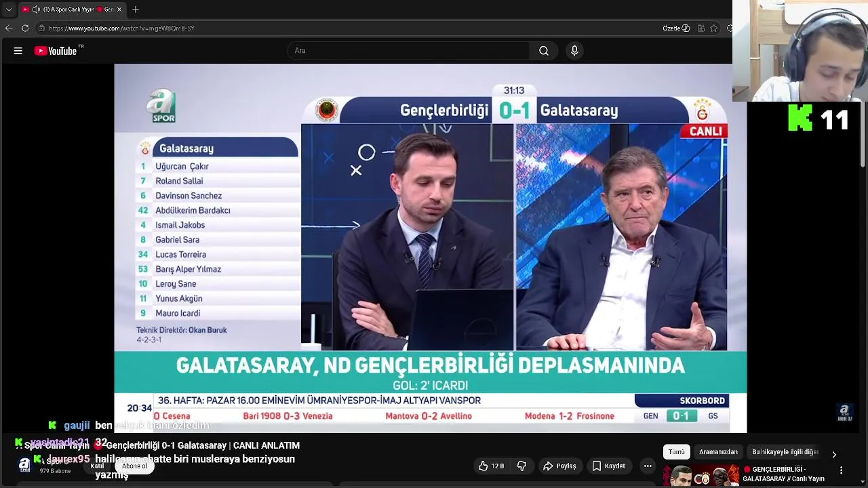
Task: Start voice search with microphone icon
Action: coord(574,51)
